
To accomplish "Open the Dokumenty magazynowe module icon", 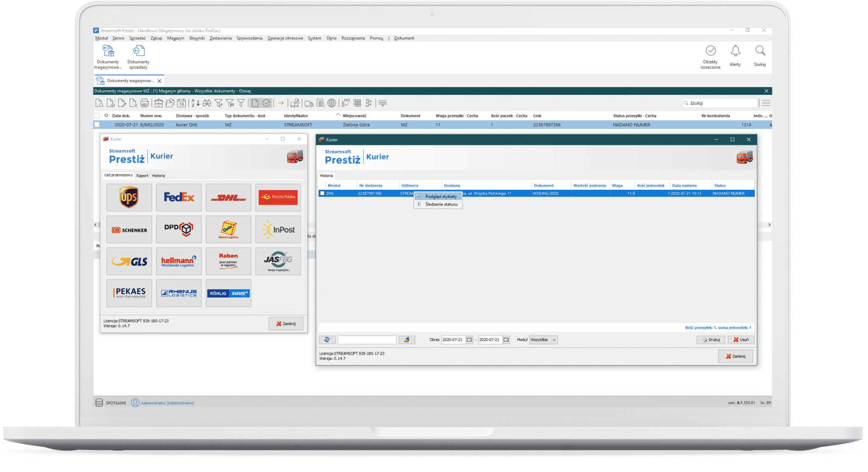I will pos(107,55).
